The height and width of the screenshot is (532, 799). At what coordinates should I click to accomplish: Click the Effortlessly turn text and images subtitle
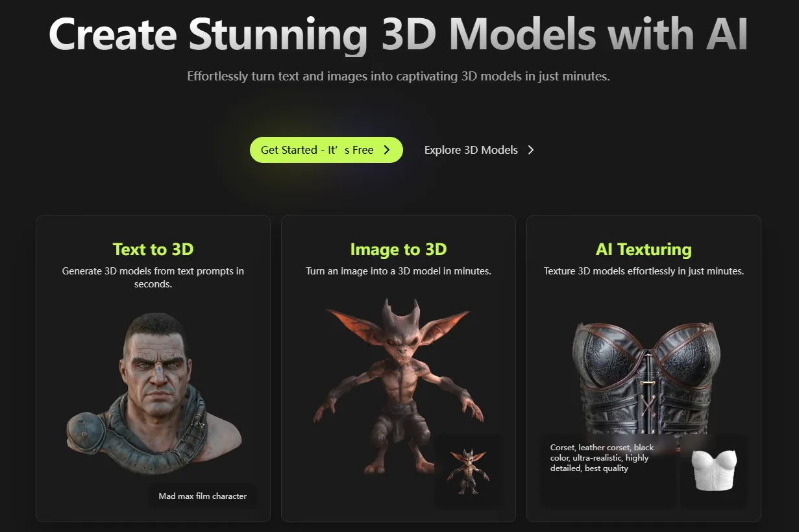(x=399, y=77)
